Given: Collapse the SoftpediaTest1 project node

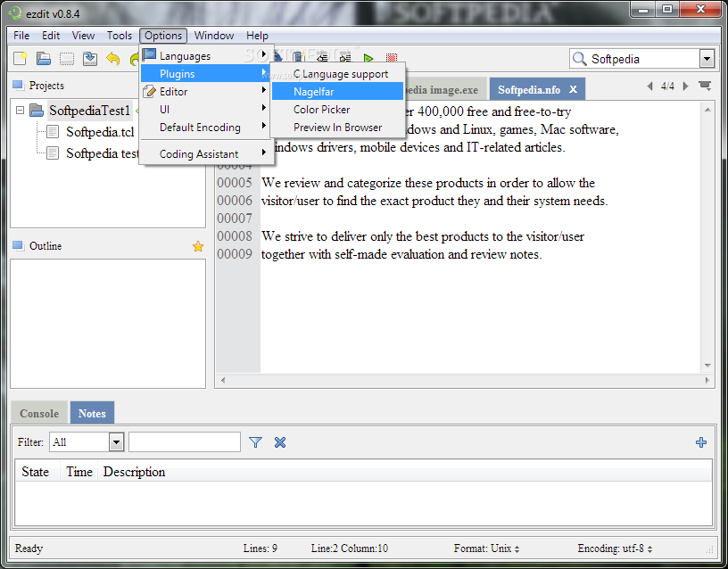Looking at the screenshot, I should point(20,111).
